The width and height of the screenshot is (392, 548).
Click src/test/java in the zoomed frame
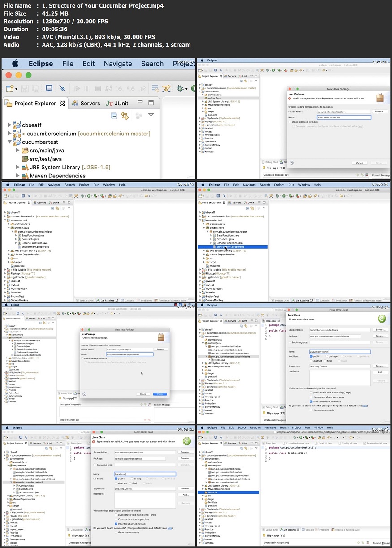pyautogui.click(x=42, y=159)
